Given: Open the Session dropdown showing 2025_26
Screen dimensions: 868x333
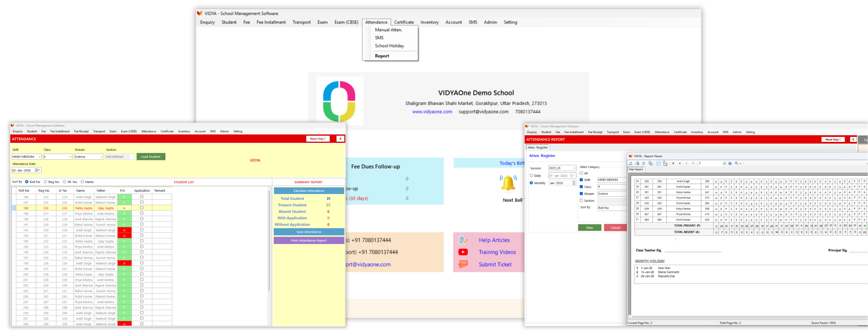Looking at the screenshot, I should point(562,168).
